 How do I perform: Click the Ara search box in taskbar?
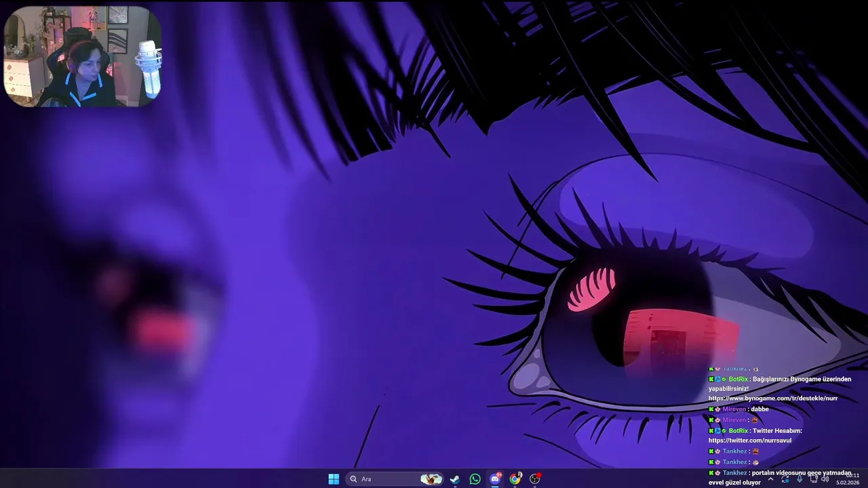coord(395,479)
